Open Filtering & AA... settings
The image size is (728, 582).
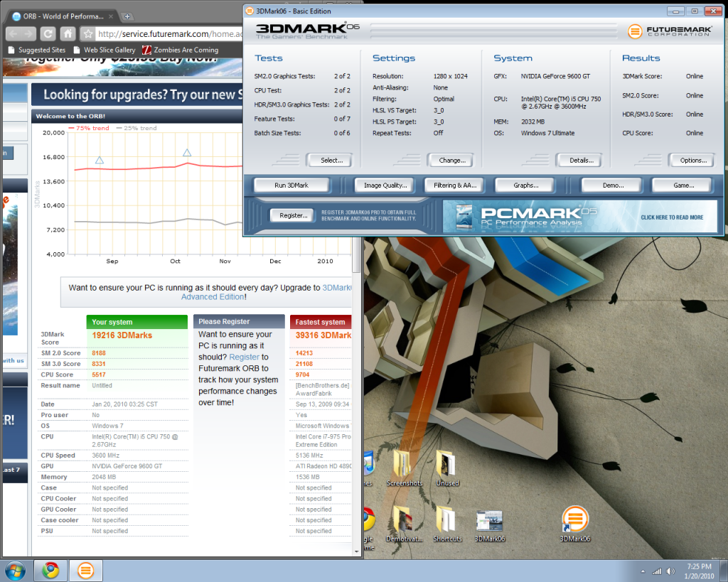pyautogui.click(x=455, y=185)
